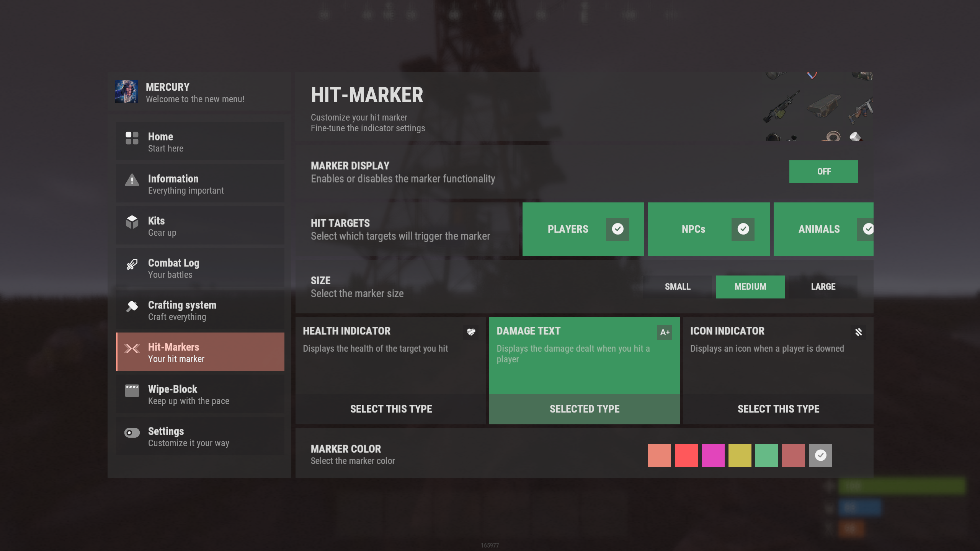
Task: Go to Crafting system page
Action: point(200,310)
